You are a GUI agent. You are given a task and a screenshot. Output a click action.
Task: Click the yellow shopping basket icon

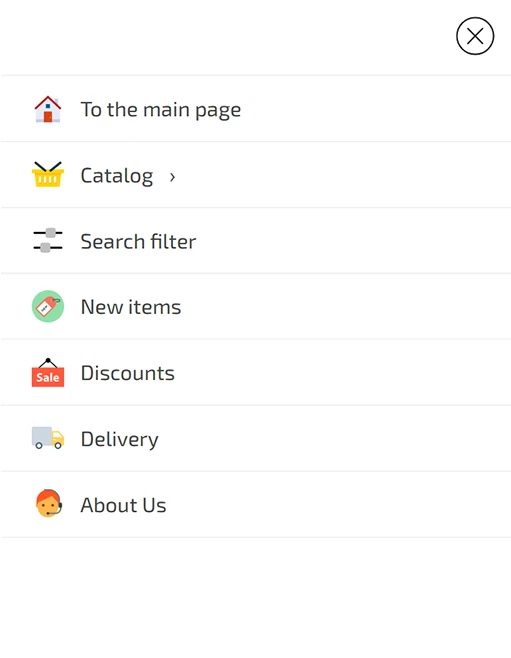(x=48, y=175)
